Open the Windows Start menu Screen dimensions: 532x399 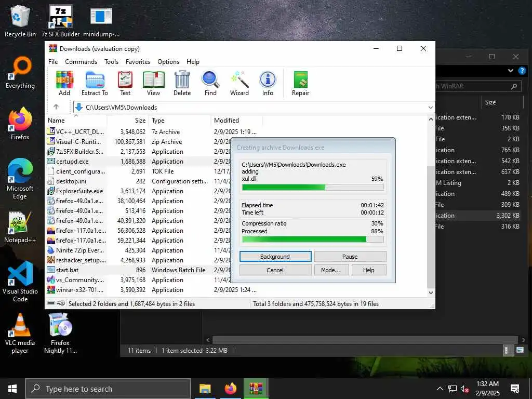12,389
